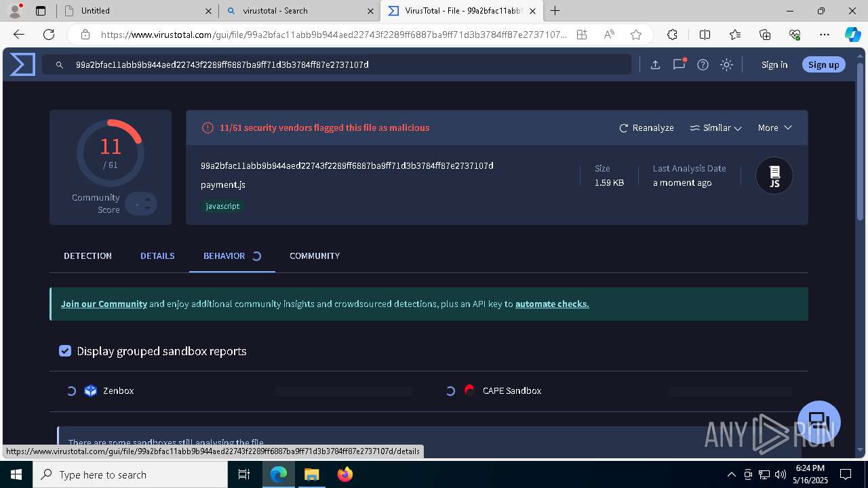Click the site info lock icon

pyautogui.click(x=85, y=35)
